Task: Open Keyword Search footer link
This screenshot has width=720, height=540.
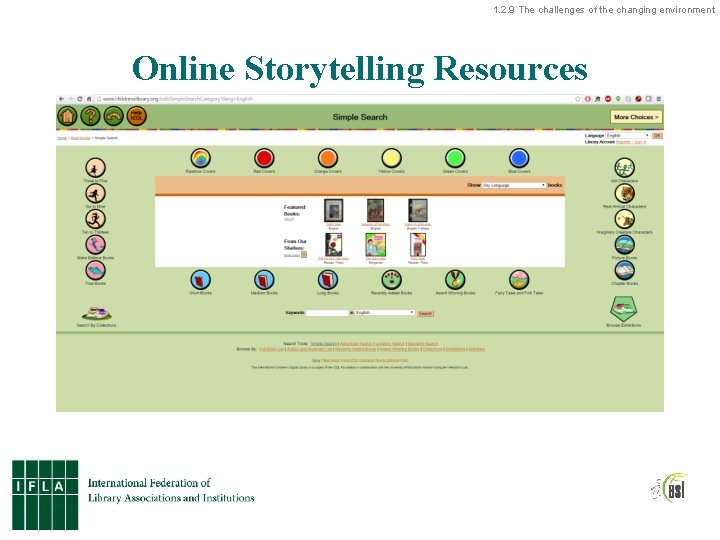Action: point(423,343)
